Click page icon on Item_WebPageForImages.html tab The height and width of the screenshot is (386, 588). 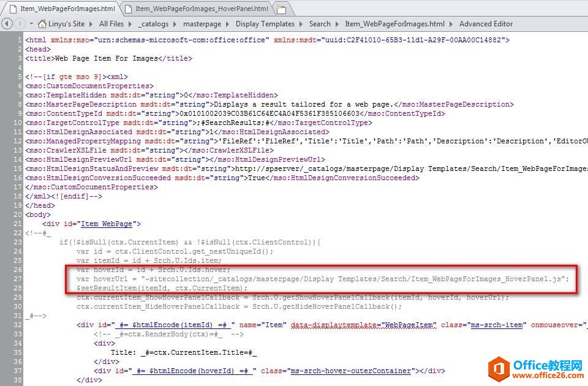pyautogui.click(x=12, y=9)
